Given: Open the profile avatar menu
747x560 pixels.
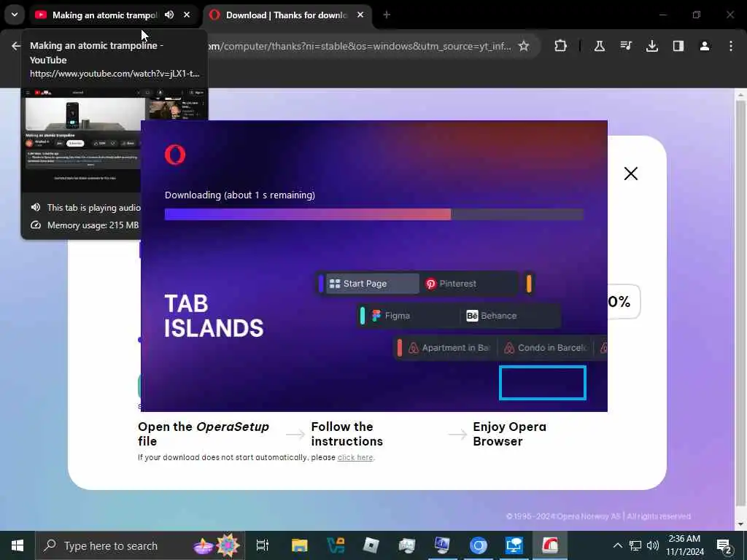Looking at the screenshot, I should click(705, 46).
